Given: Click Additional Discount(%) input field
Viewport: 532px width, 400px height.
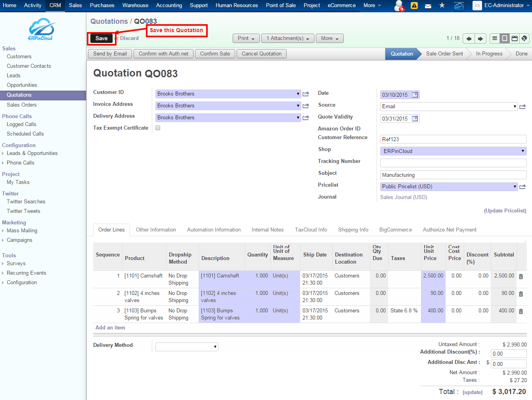Looking at the screenshot, I should point(509,354).
